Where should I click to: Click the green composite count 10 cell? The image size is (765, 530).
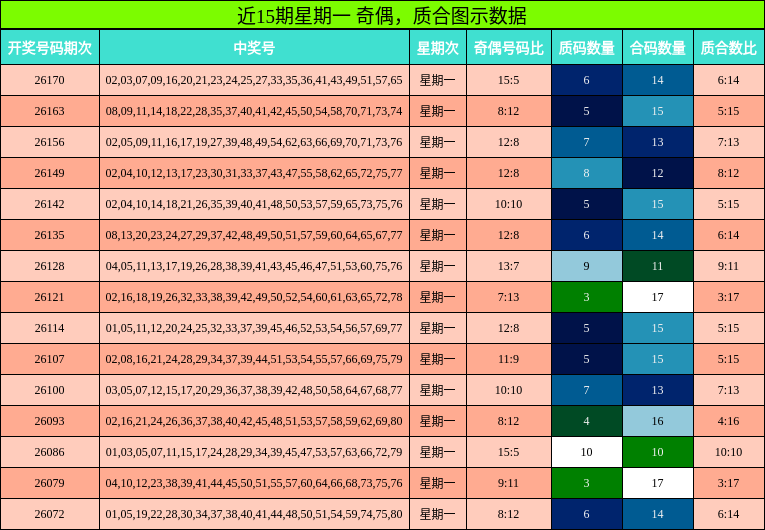[658, 452]
